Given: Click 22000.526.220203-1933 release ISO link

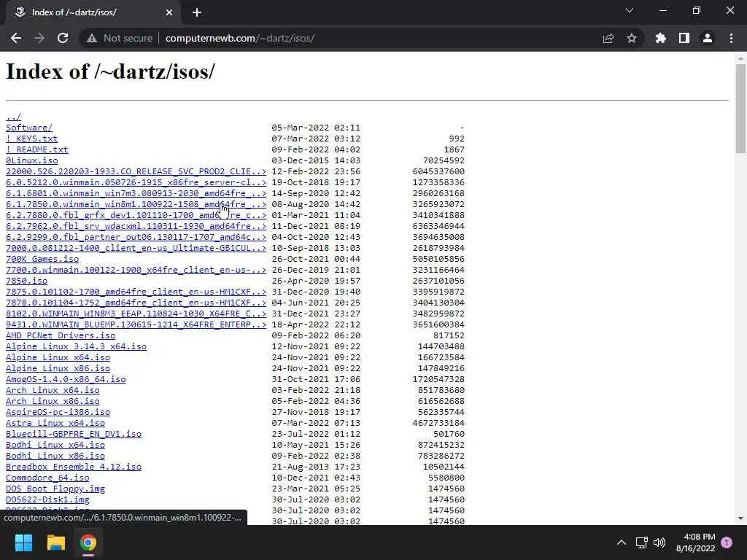Looking at the screenshot, I should (136, 171).
